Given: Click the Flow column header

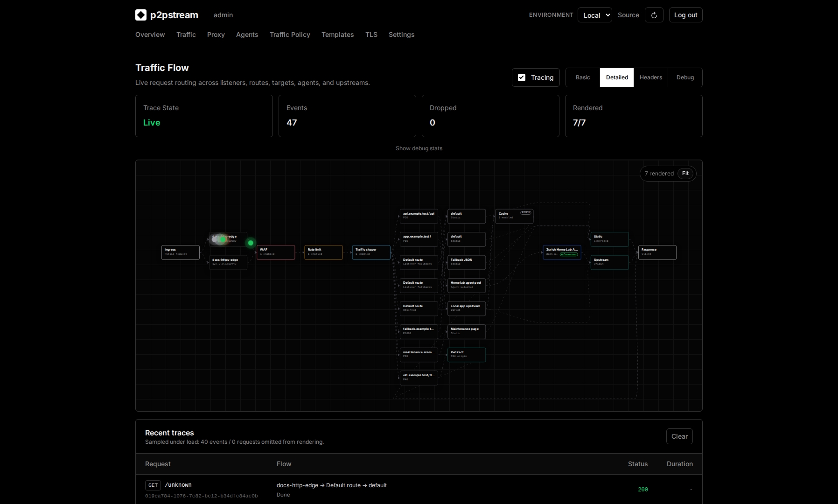Looking at the screenshot, I should click(x=284, y=464).
